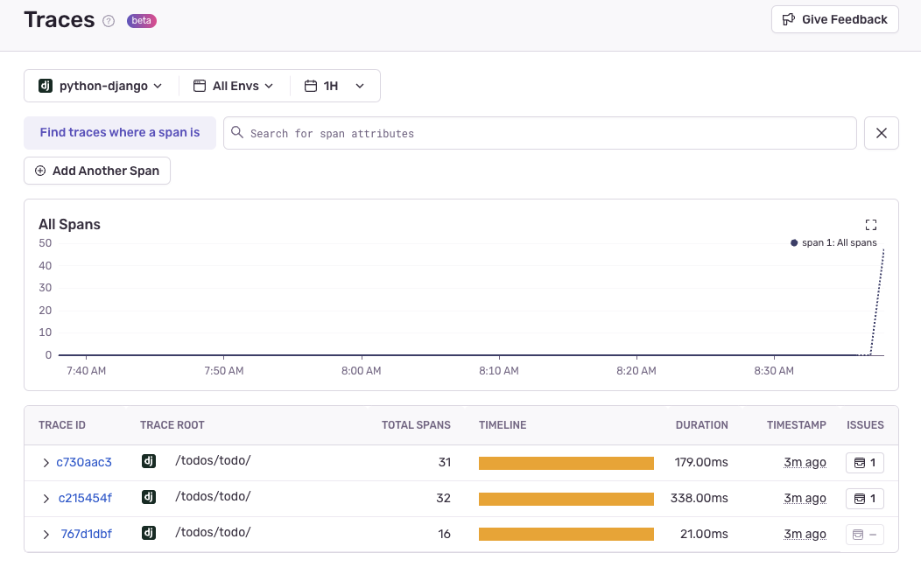Click the django icon in 767d1dbf row
Screen dimensions: 921x588
(x=149, y=533)
